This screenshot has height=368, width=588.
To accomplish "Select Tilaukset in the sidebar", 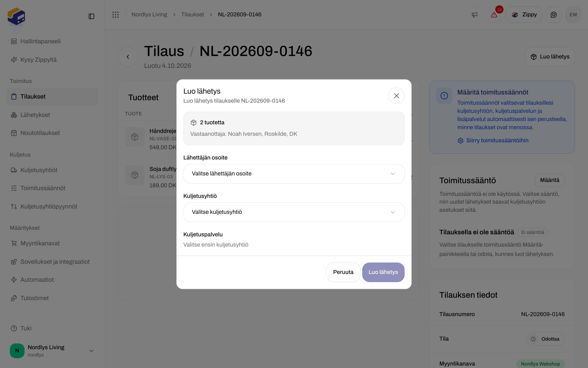I will [x=52, y=97].
